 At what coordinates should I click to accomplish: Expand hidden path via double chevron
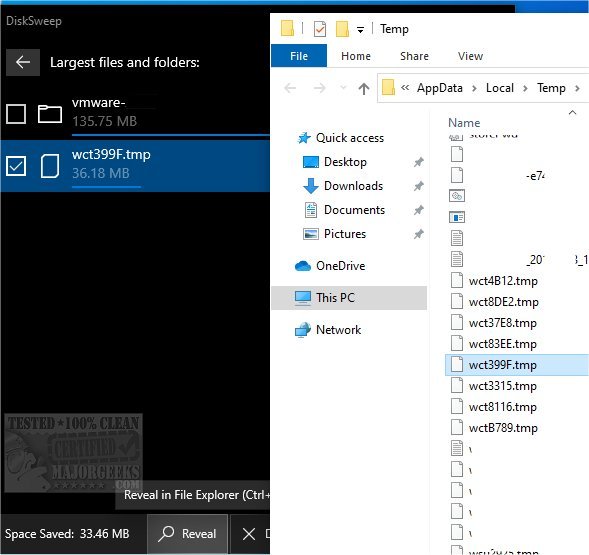[x=405, y=88]
